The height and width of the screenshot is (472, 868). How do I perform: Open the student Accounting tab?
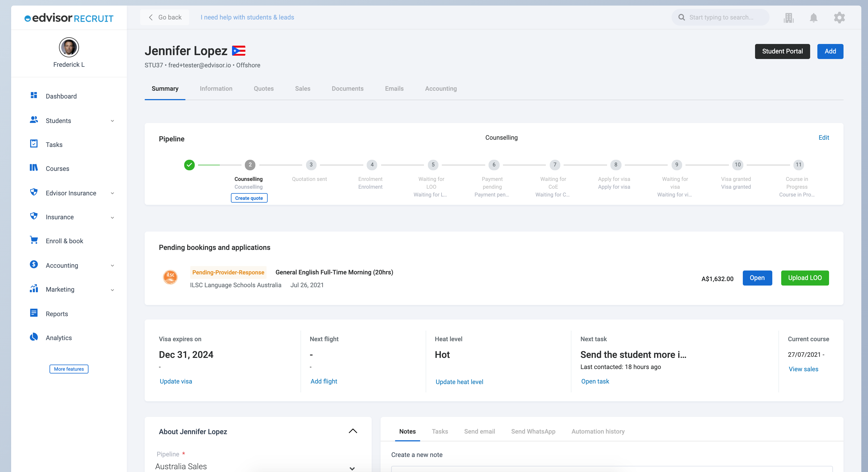441,88
